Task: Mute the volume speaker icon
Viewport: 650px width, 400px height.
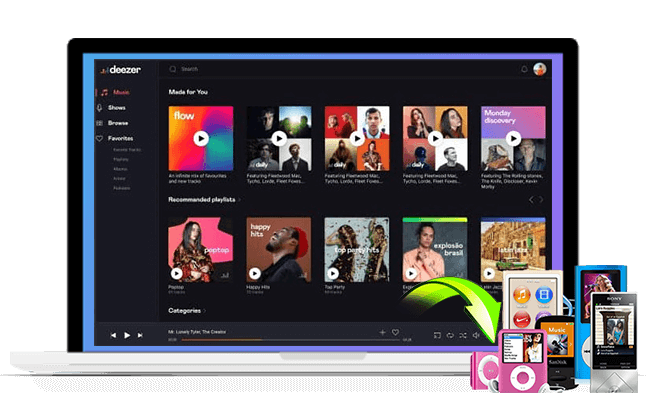Action: tap(476, 335)
